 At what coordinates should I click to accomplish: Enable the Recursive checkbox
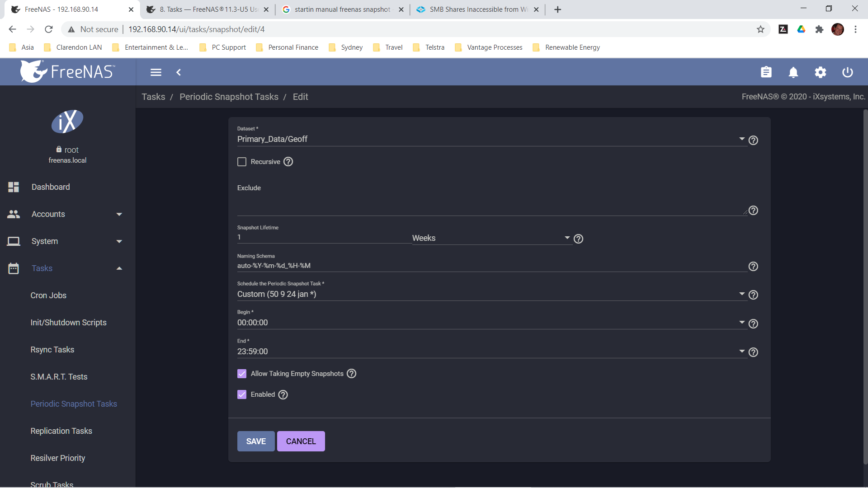coord(242,162)
